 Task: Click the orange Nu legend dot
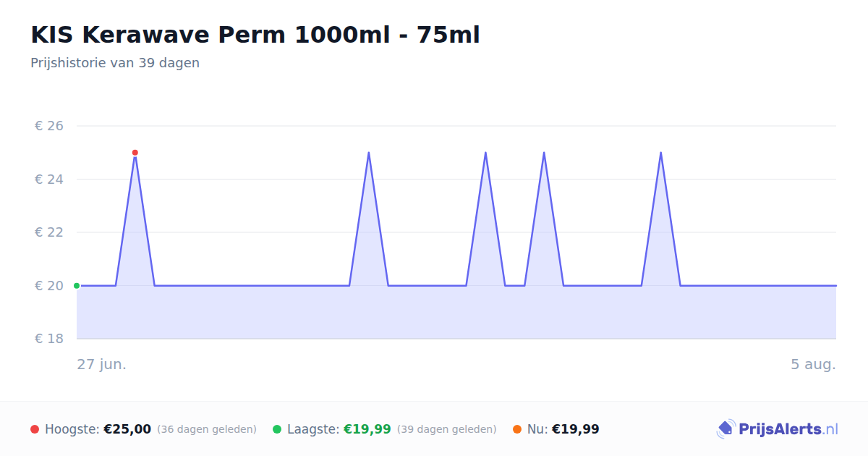(x=517, y=429)
